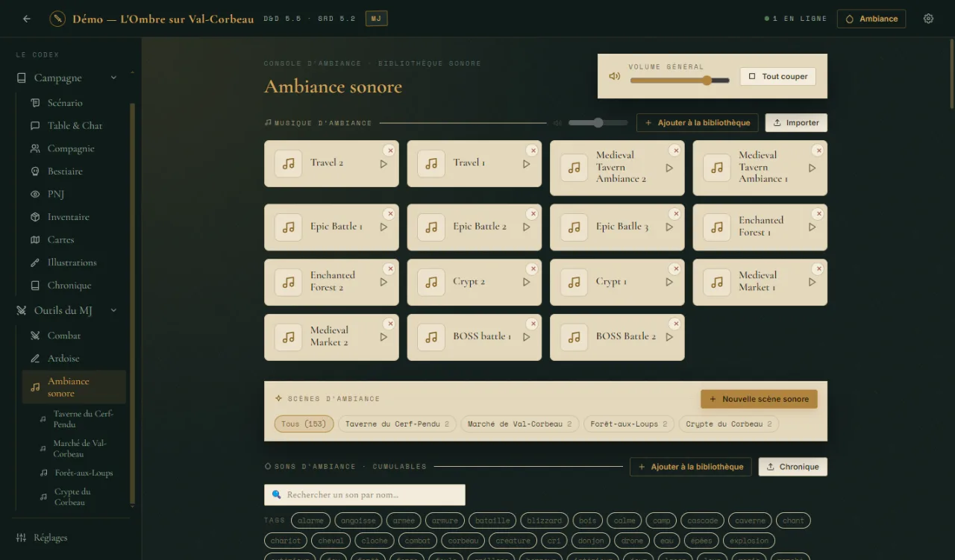The width and height of the screenshot is (955, 560).
Task: Click Tout couper button
Action: tap(778, 76)
